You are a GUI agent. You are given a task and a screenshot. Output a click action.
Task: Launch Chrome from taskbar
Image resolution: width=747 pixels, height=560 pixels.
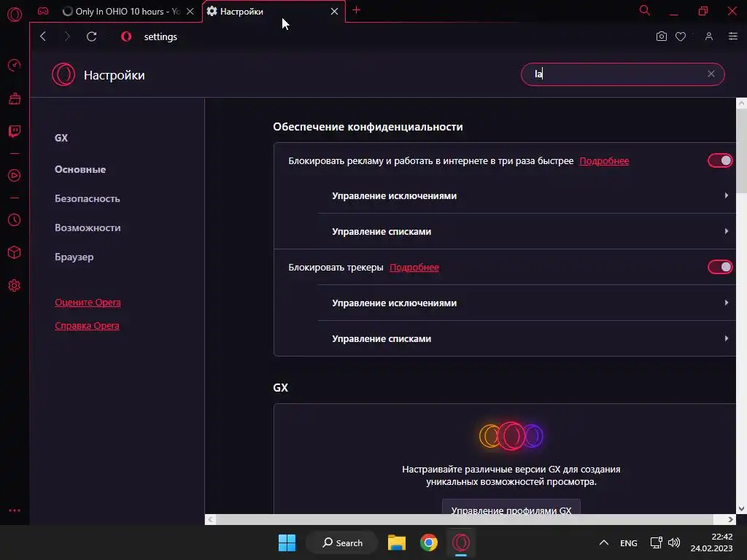tap(429, 542)
